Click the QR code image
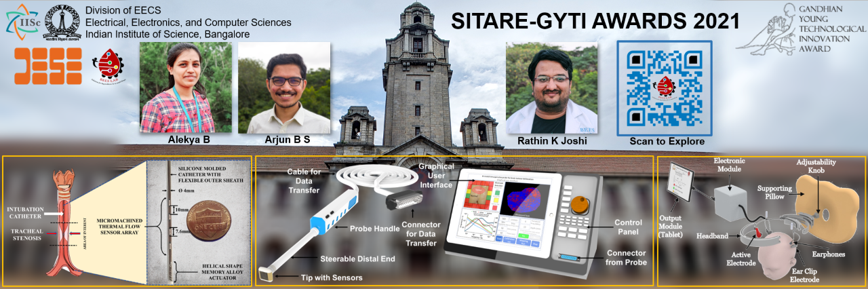The width and height of the screenshot is (868, 289). coord(665,88)
